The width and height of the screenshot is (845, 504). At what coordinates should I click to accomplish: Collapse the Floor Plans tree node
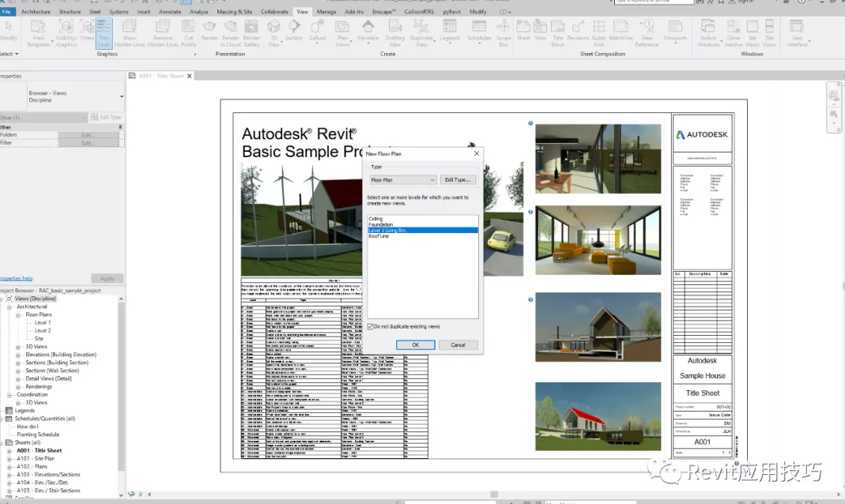tap(19, 314)
